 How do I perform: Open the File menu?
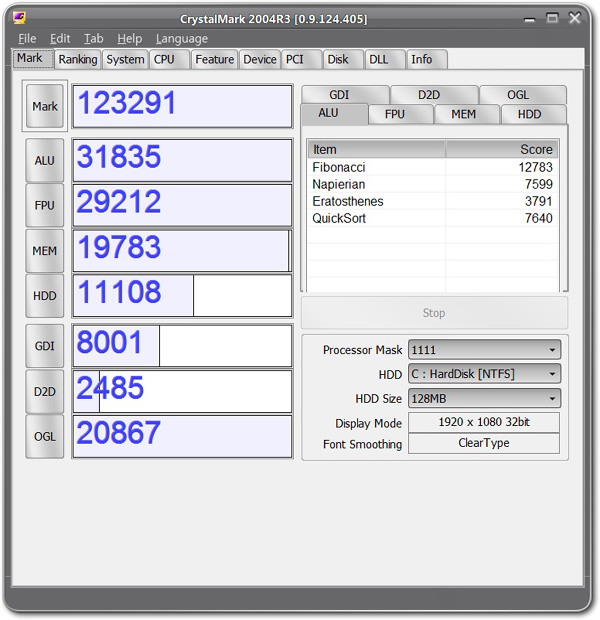point(27,39)
